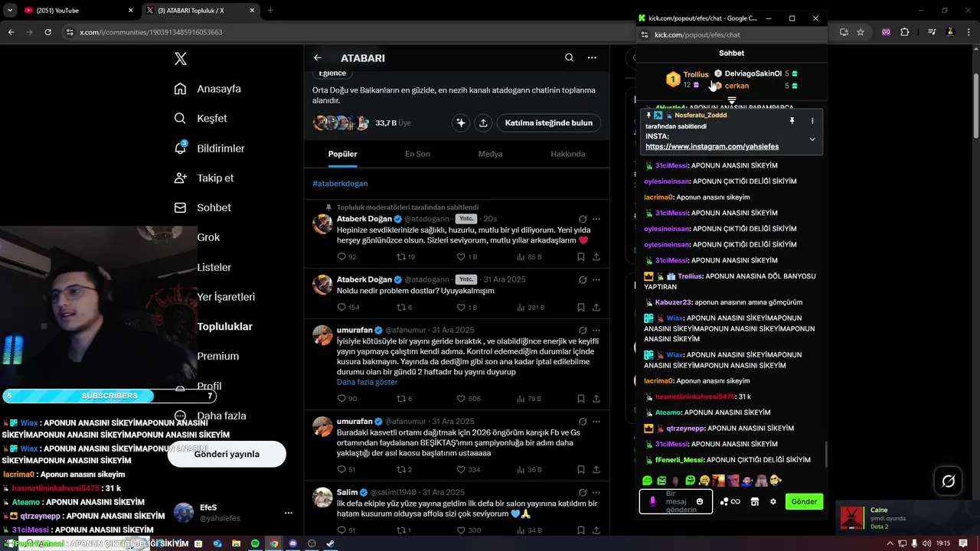Open the Chrome three-dot menu
Viewport: 980px width, 551px height.
967,32
